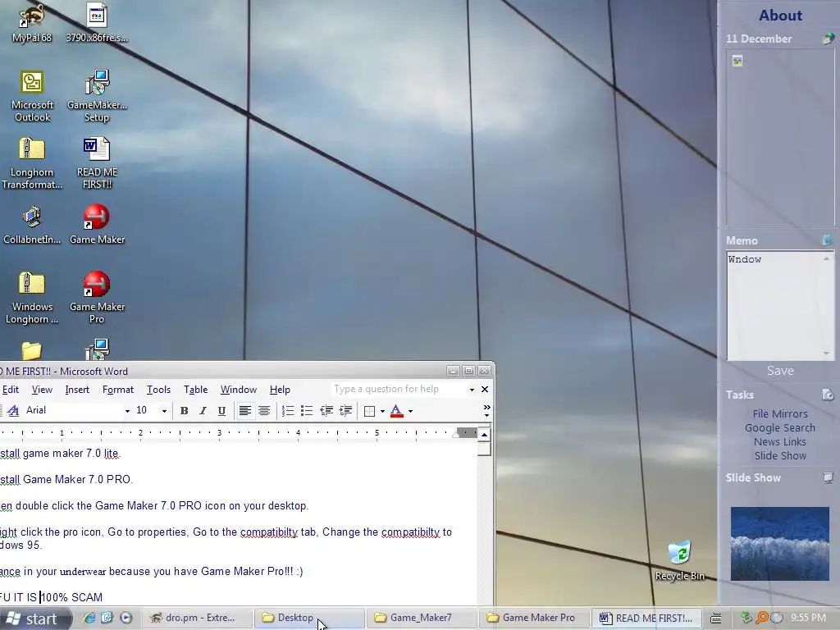Open the READ ME FIRST!! Word document icon
The image size is (840, 630).
[97, 163]
